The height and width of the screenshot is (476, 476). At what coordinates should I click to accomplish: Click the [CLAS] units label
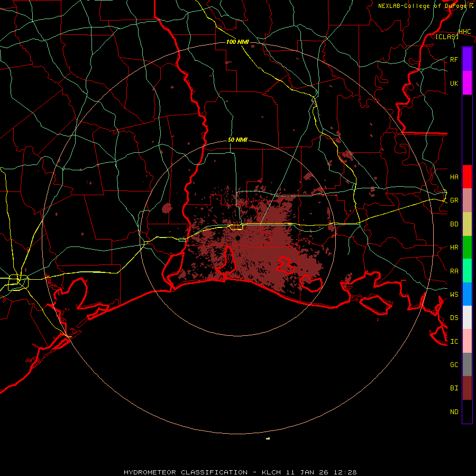pyautogui.click(x=447, y=36)
